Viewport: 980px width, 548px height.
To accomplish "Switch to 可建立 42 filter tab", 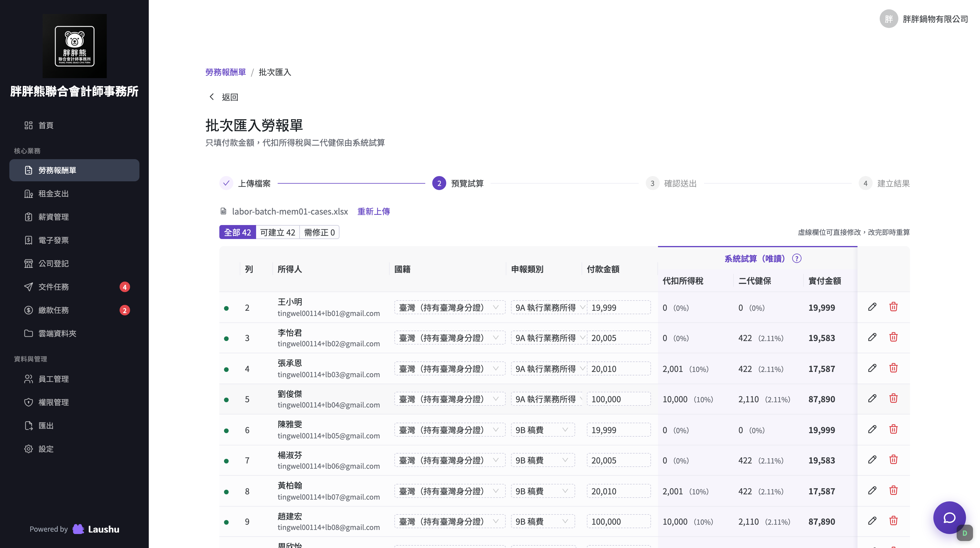I will (x=278, y=232).
